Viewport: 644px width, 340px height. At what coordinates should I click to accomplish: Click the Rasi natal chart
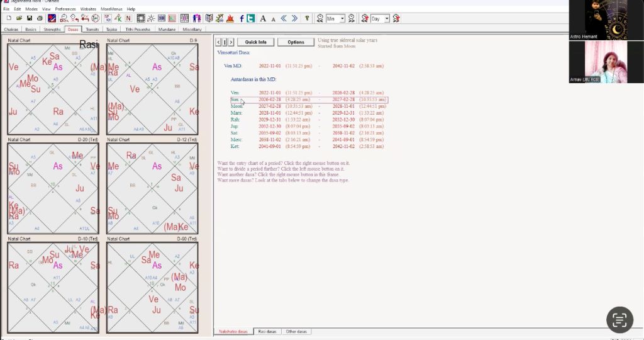[53, 89]
